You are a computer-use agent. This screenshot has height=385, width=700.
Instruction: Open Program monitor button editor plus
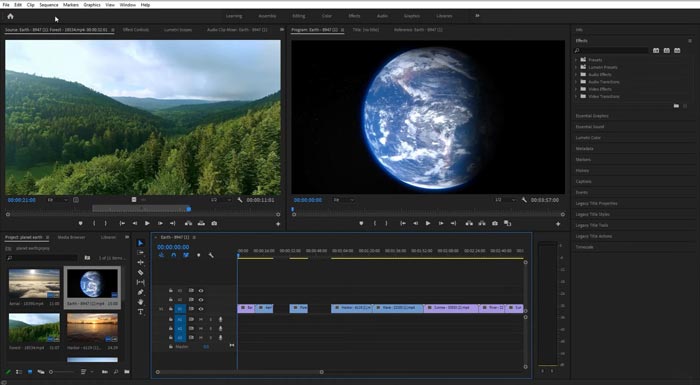coord(558,224)
